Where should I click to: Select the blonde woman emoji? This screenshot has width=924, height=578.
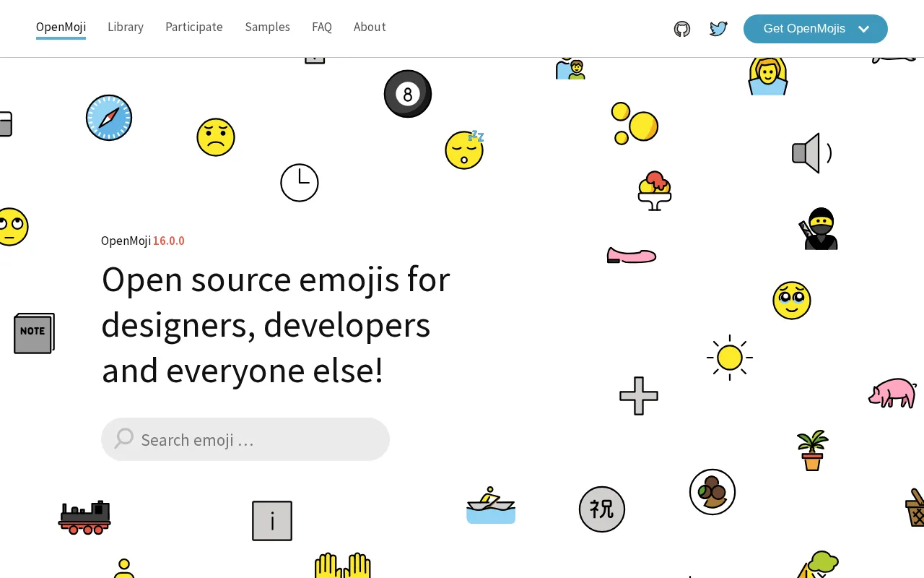[x=768, y=76]
